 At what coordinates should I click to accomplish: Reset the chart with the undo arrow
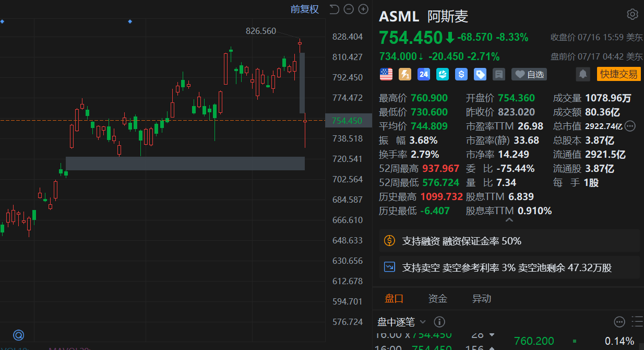coord(335,9)
